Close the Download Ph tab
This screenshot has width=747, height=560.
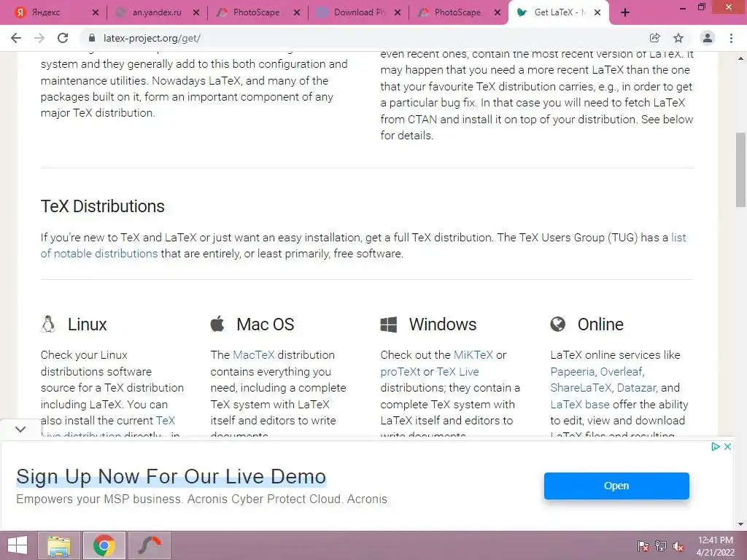(398, 13)
